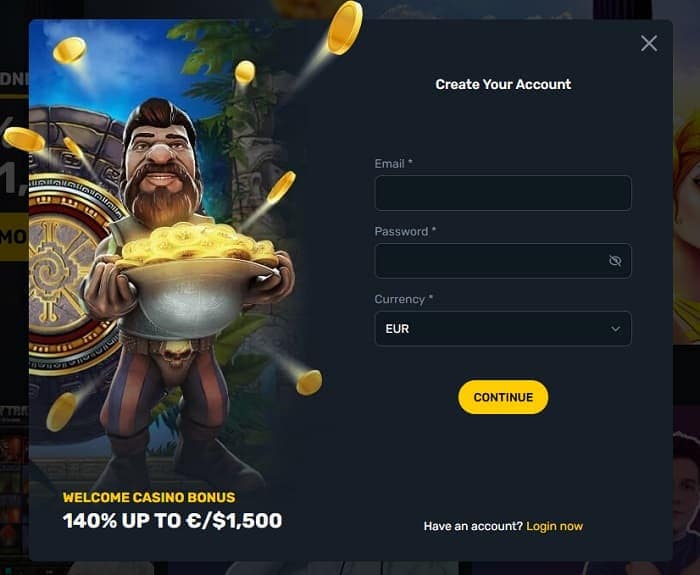Click the Have an account? text
This screenshot has width=700, height=575.
point(473,526)
